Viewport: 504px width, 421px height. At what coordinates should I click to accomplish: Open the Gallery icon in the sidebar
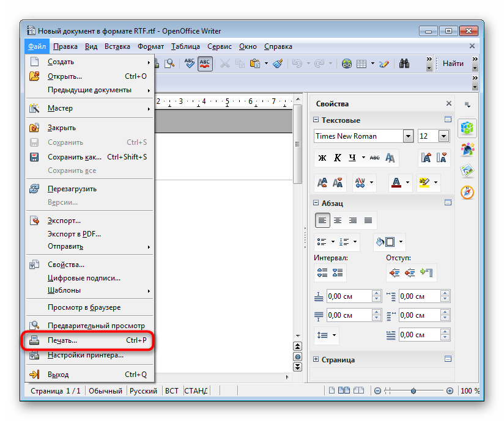point(467,170)
